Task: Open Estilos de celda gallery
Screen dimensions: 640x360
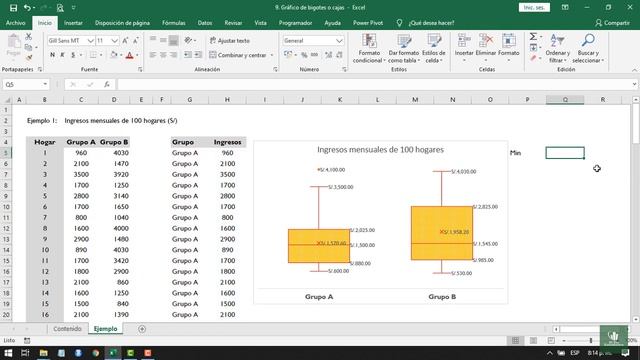Action: (x=433, y=48)
